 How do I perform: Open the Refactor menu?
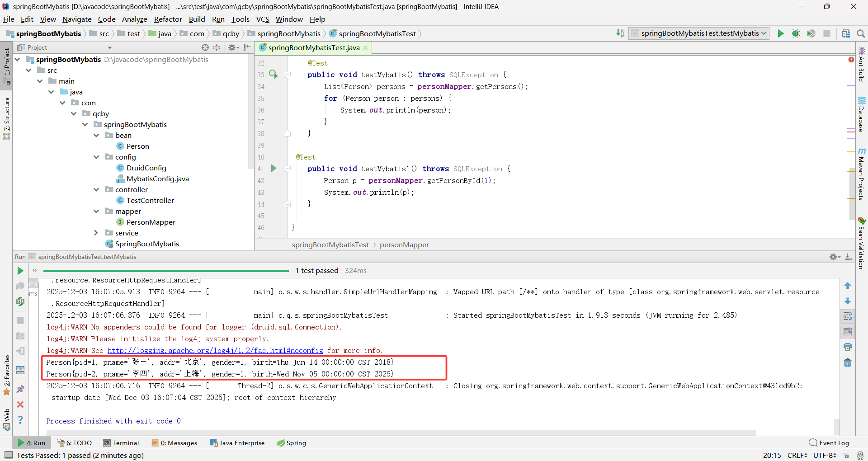tap(168, 19)
